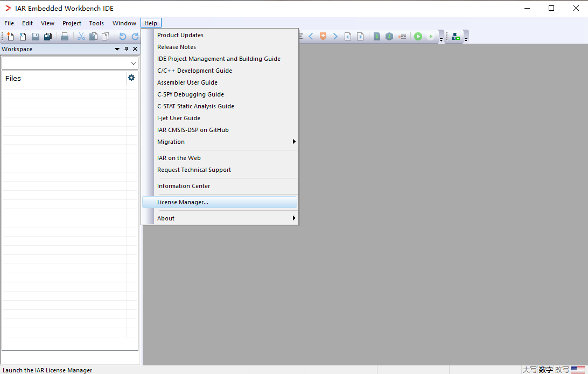Viewport: 588px width, 374px height.
Task: Click the Cut scissors icon
Action: [x=81, y=37]
